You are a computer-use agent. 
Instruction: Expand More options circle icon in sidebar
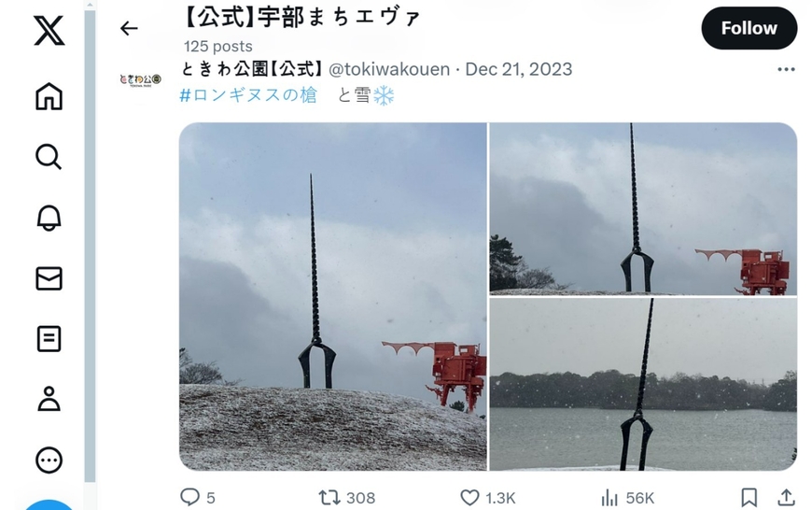(x=49, y=460)
